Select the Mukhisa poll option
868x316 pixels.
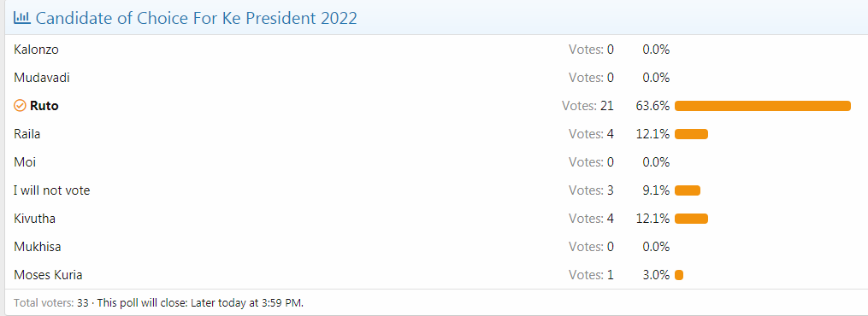37,246
